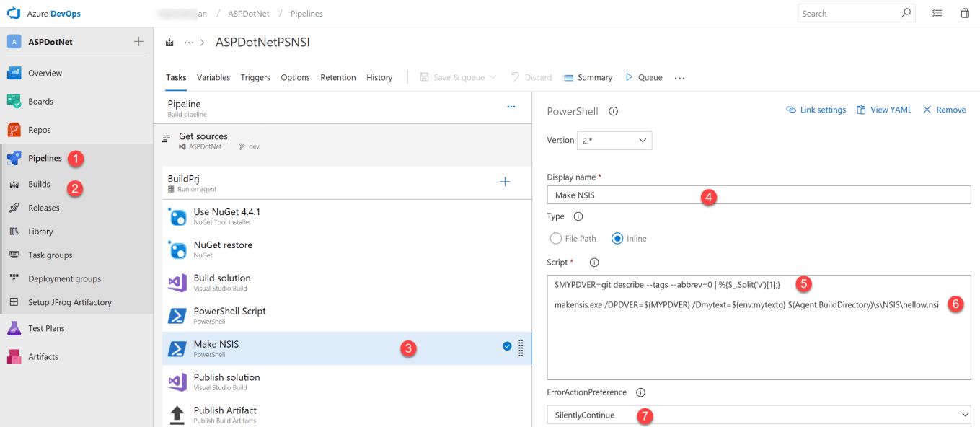980x427 pixels.
Task: Open the ErrorActionPreference dropdown
Action: (x=759, y=415)
